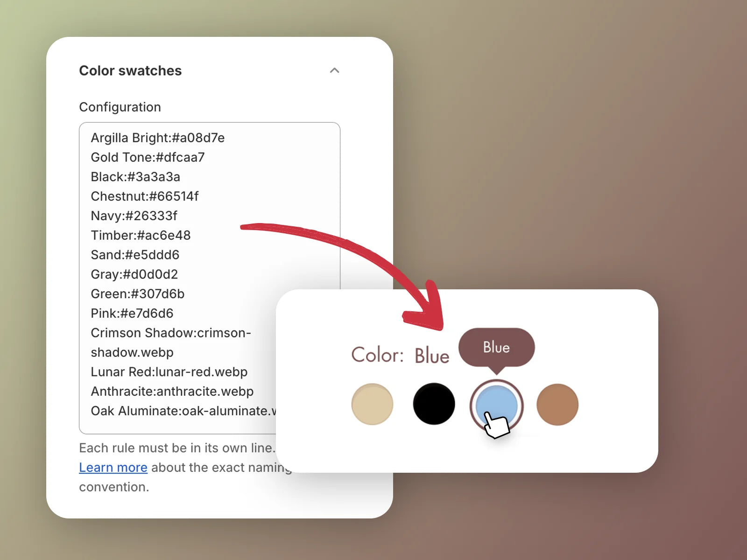The image size is (747, 560).
Task: Click the Color swatches heading
Action: 130,70
